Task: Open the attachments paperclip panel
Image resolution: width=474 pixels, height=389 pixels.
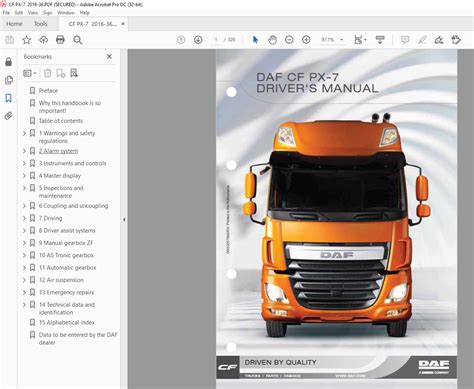Action: coord(9,116)
